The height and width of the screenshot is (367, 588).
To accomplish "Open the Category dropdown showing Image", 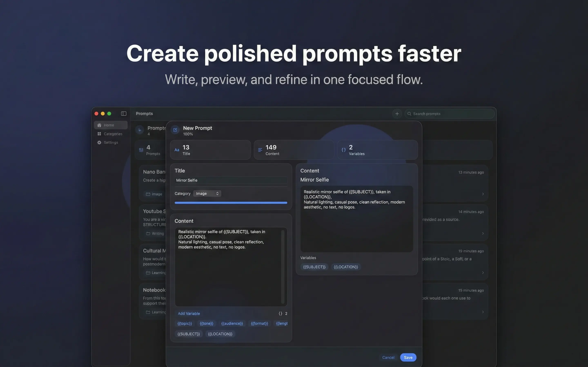I will click(207, 193).
